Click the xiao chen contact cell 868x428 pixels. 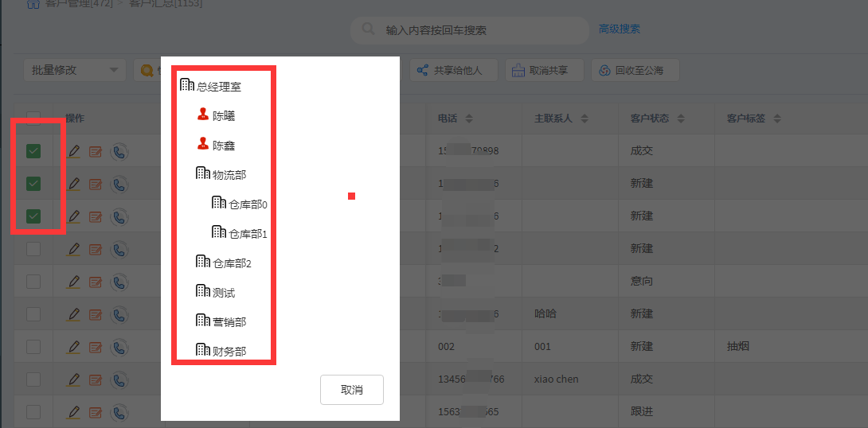[x=557, y=379]
